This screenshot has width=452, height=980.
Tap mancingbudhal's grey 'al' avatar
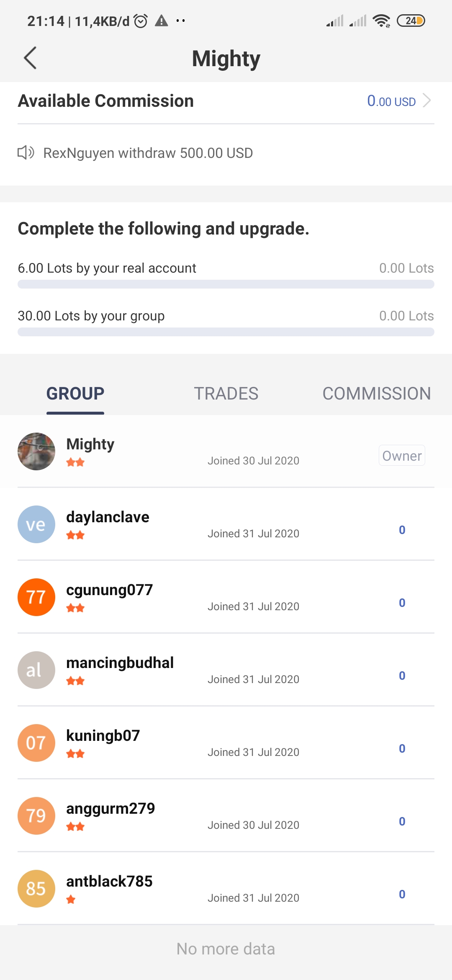pos(36,670)
